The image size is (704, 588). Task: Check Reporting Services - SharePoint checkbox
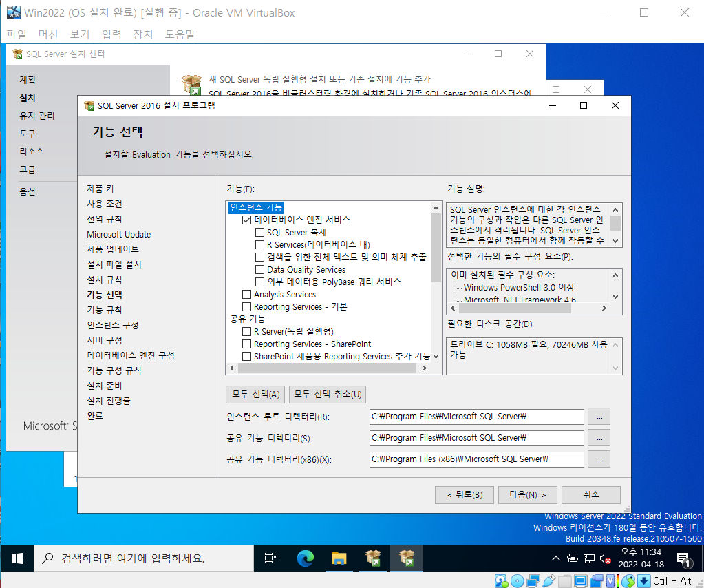pos(246,344)
